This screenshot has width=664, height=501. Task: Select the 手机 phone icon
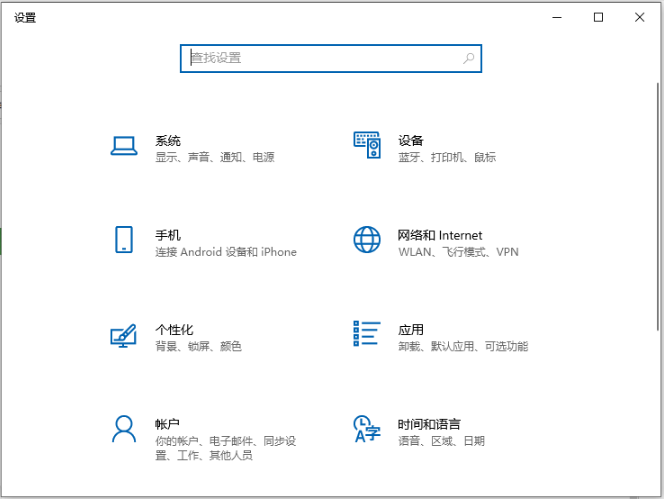[123, 240]
